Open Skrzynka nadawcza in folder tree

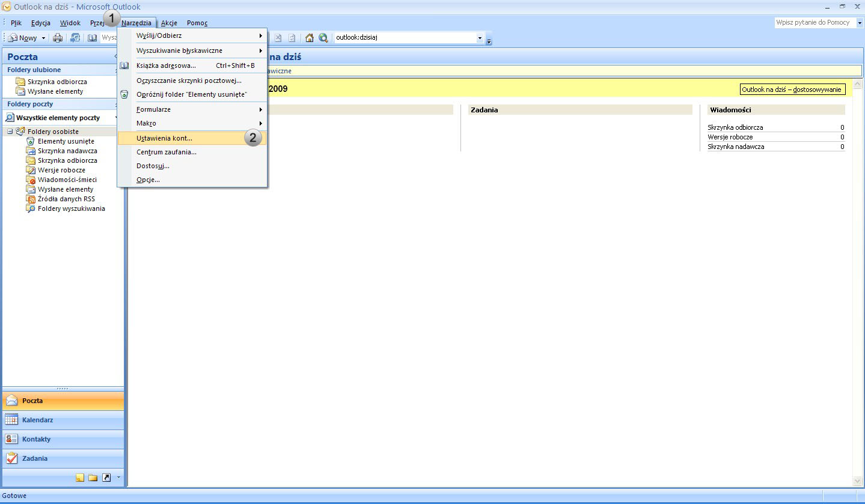tap(67, 151)
